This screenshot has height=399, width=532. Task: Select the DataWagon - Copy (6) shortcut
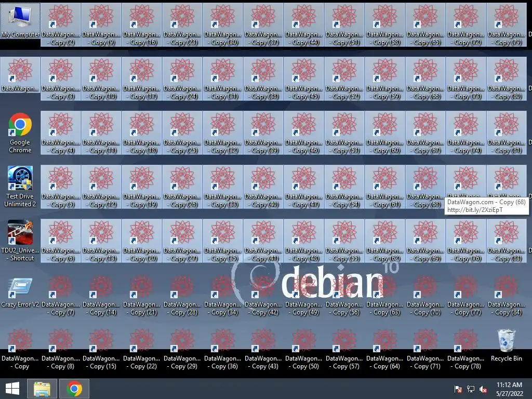tap(61, 241)
